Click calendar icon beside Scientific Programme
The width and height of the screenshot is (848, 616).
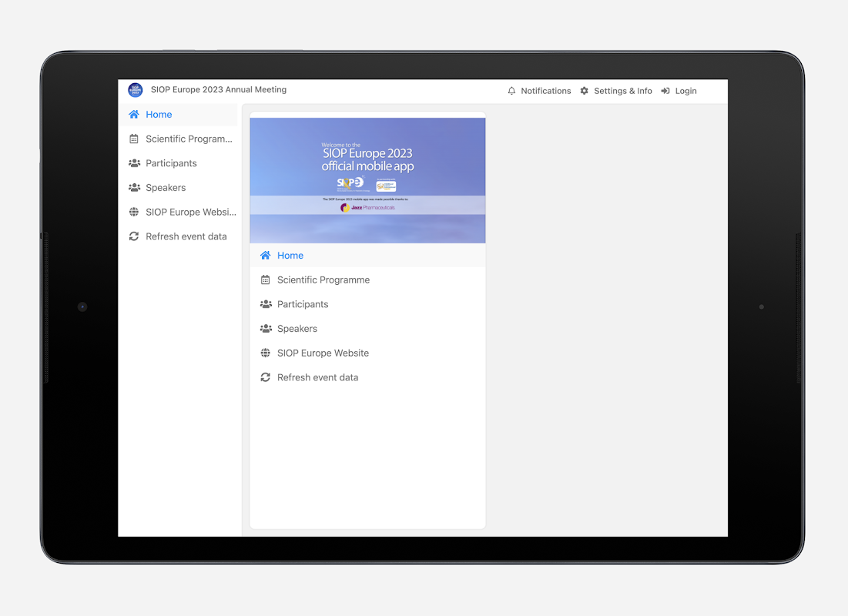click(x=266, y=280)
